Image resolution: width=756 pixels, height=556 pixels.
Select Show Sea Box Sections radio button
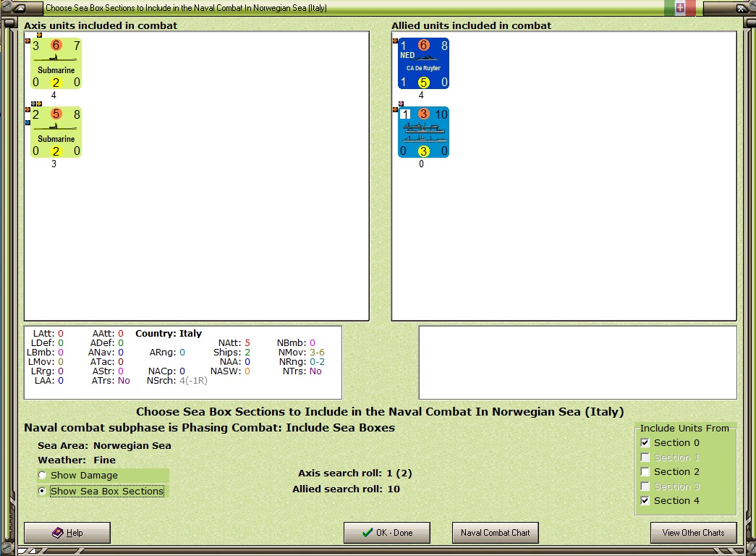click(x=43, y=491)
